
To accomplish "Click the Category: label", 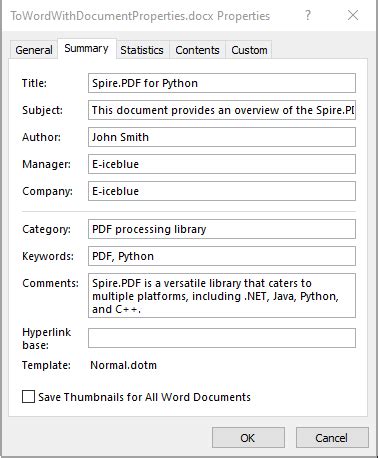I will coord(46,229).
